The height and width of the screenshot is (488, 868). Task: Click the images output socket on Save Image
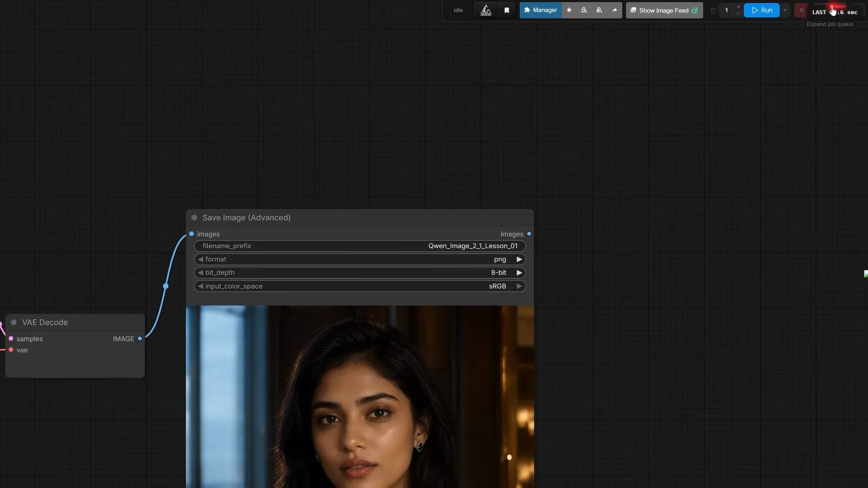(529, 234)
